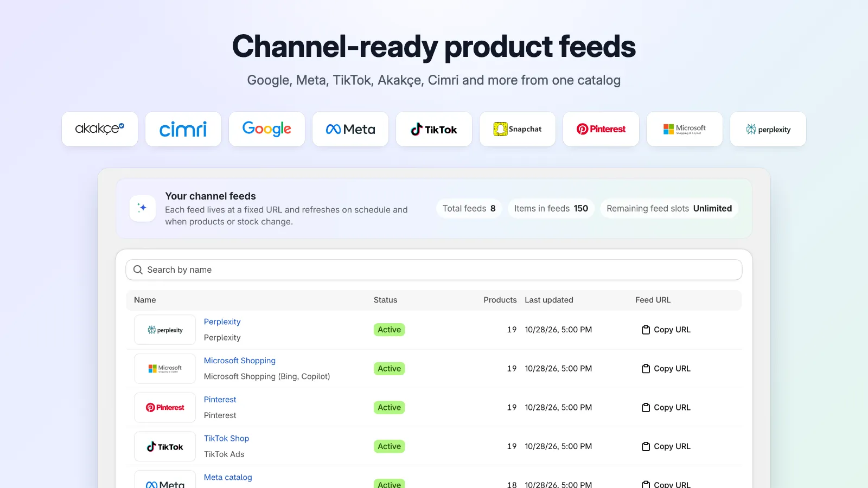
Task: Click the Products column header
Action: 500,300
